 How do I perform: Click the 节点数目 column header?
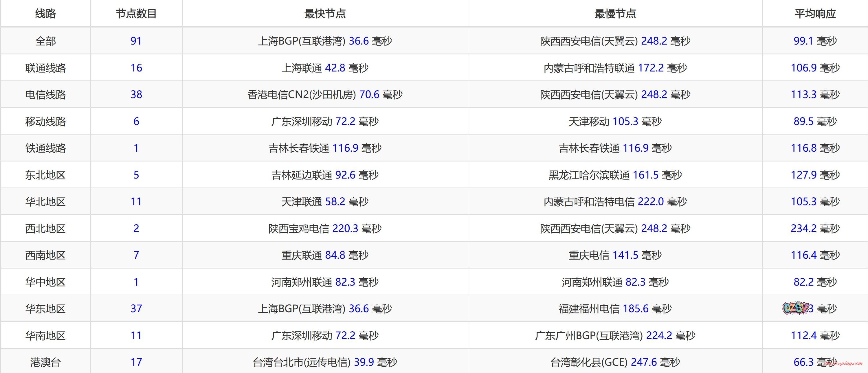coord(136,14)
